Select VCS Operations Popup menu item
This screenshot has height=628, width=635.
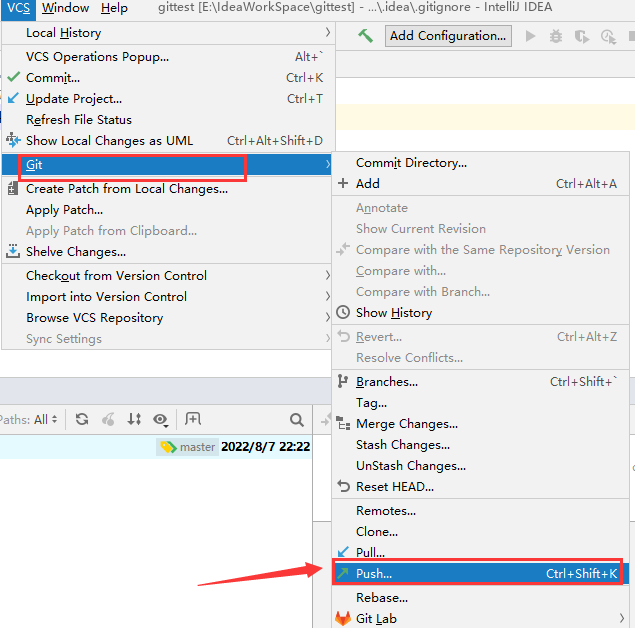[x=167, y=56]
